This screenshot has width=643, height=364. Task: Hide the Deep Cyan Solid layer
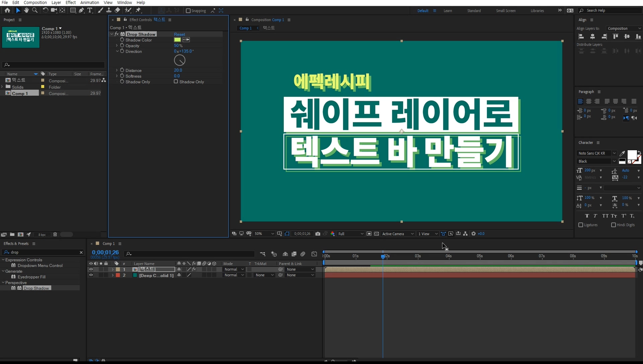point(91,275)
